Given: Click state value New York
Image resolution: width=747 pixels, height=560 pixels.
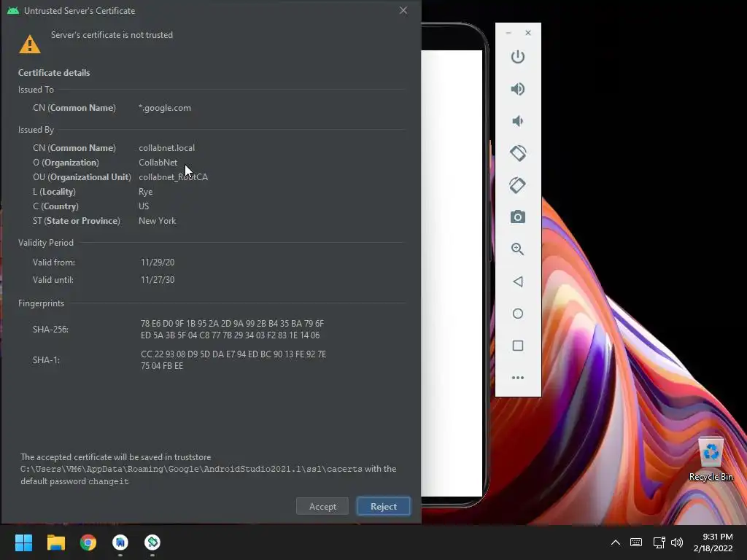Looking at the screenshot, I should tap(158, 221).
